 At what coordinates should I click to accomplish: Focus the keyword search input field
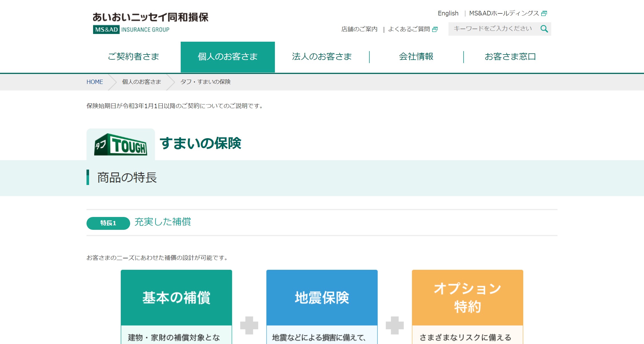(x=494, y=29)
